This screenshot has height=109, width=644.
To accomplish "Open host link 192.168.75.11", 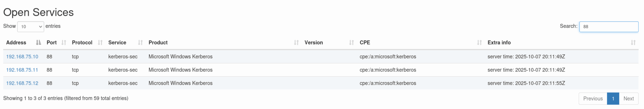I will (22, 70).
